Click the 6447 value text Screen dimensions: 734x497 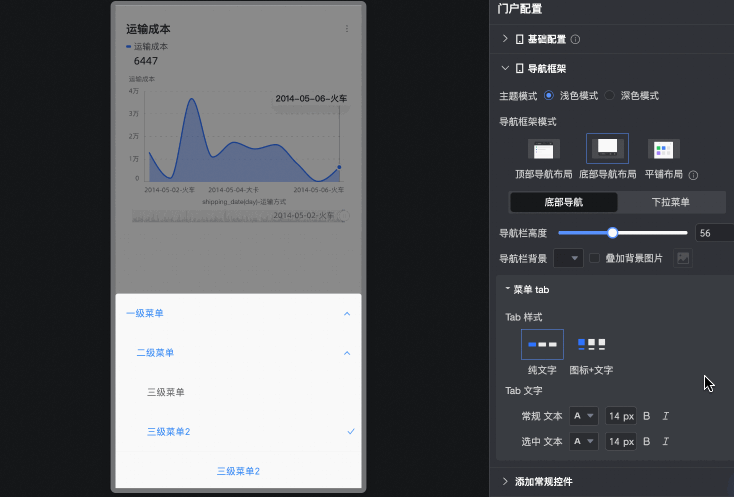[146, 61]
